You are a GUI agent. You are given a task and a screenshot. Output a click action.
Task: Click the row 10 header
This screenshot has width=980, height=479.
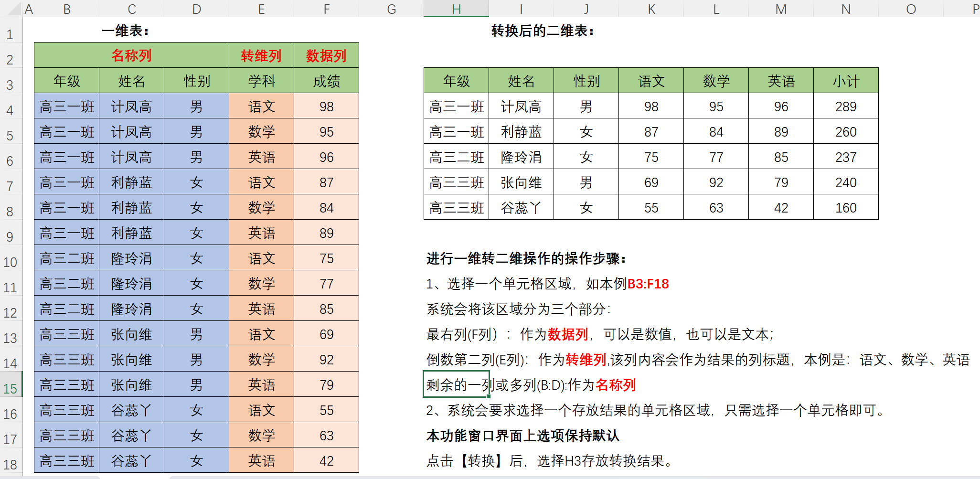click(x=11, y=262)
